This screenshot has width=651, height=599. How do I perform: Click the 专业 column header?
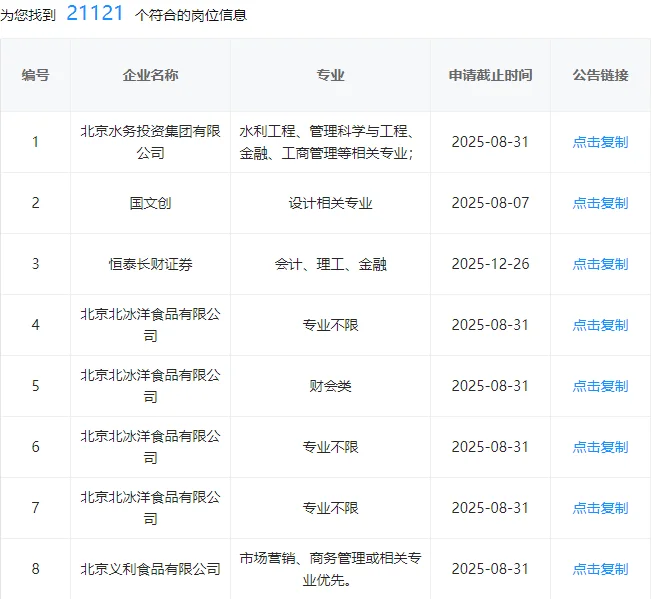tap(330, 75)
